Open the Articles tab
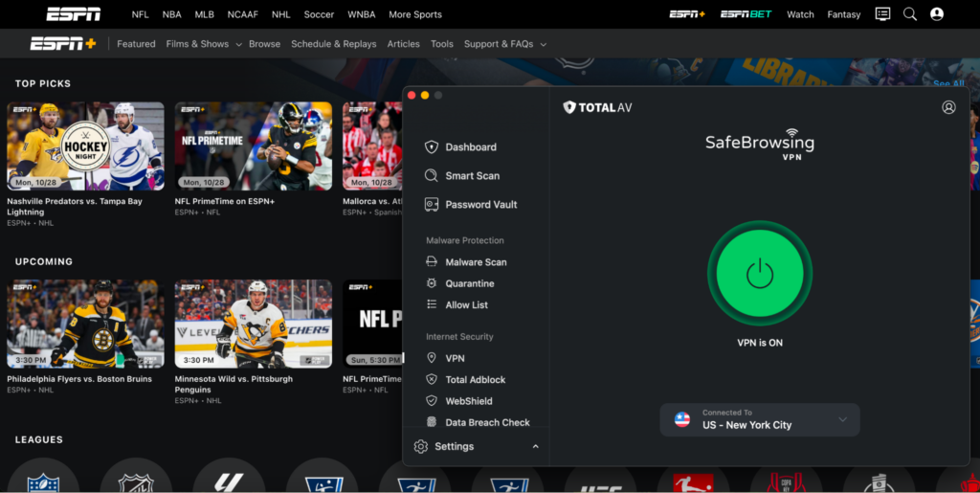The height and width of the screenshot is (493, 980). [403, 44]
